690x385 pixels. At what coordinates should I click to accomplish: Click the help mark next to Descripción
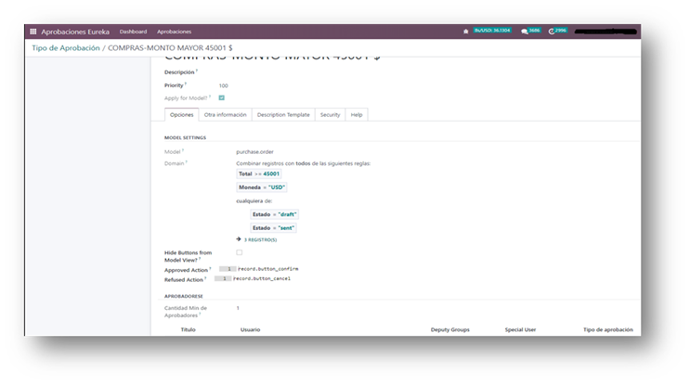tap(197, 70)
